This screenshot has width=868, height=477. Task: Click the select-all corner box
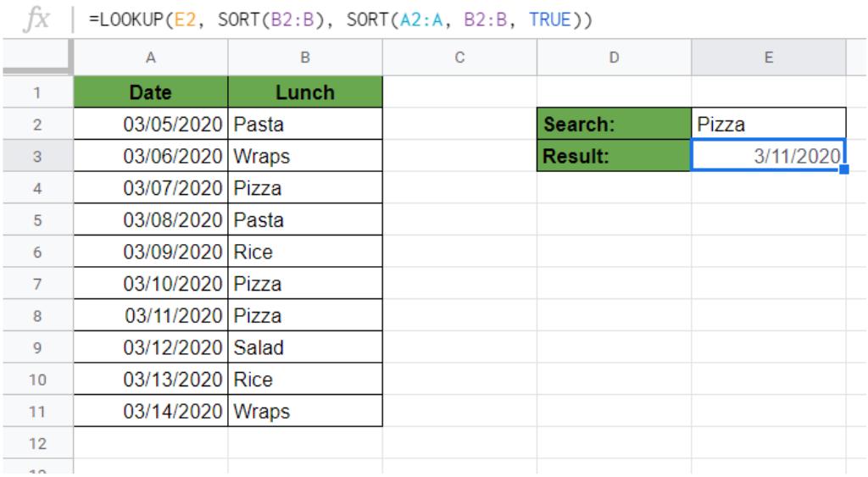tap(36, 58)
